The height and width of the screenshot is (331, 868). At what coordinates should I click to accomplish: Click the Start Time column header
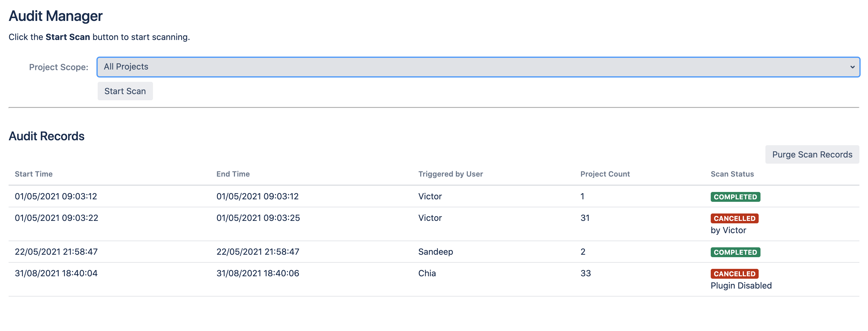[34, 174]
